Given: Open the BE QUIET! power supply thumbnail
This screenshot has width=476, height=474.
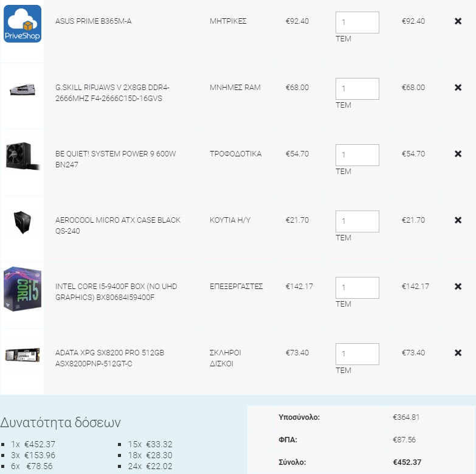Looking at the screenshot, I should 22,156.
